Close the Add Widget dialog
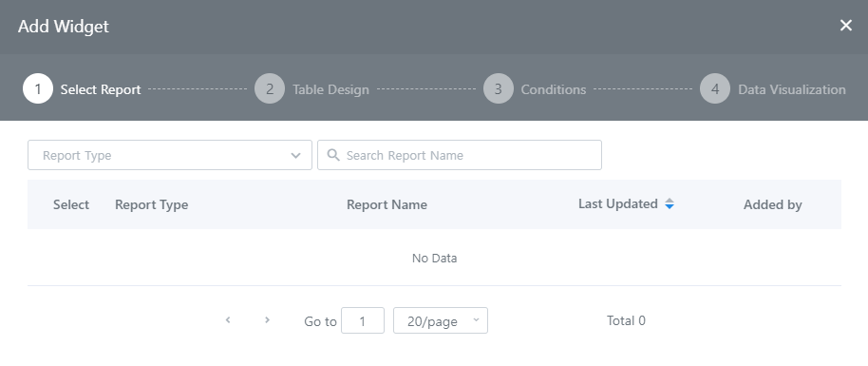 845,26
